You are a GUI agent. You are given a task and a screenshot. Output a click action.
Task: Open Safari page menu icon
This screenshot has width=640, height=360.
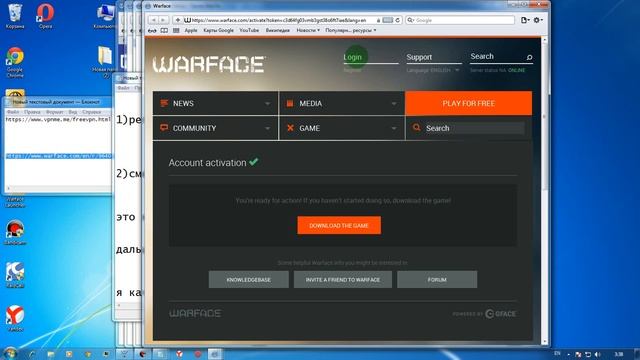click(x=525, y=20)
